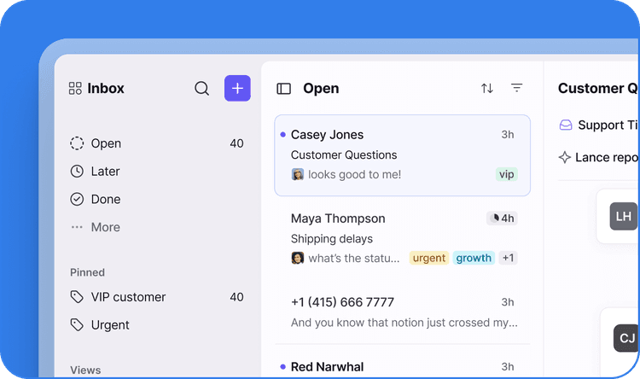Click the sparkle icon beside Lance
Screen dimensions: 640x379
pos(564,157)
